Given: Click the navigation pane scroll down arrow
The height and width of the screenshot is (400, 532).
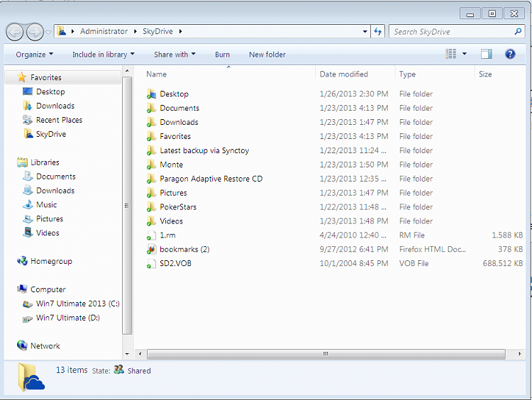Looking at the screenshot, I should (x=127, y=354).
